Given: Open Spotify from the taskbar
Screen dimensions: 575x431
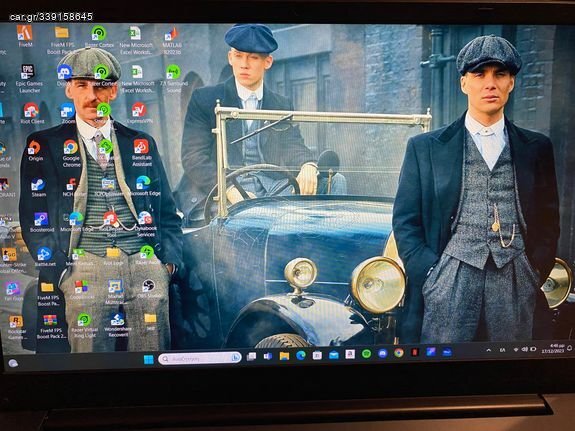Looking at the screenshot, I should 366,354.
